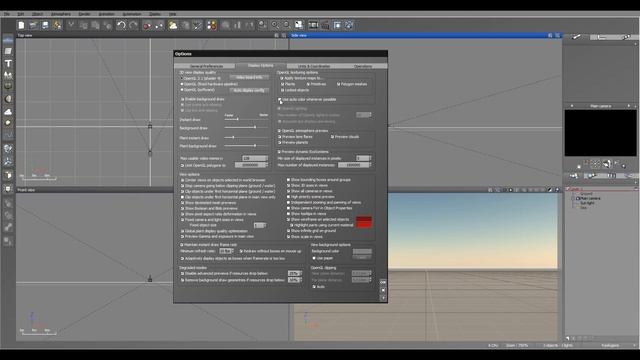The width and height of the screenshot is (640, 360).
Task: Click the Undo arrow icon
Action: (x=121, y=25)
